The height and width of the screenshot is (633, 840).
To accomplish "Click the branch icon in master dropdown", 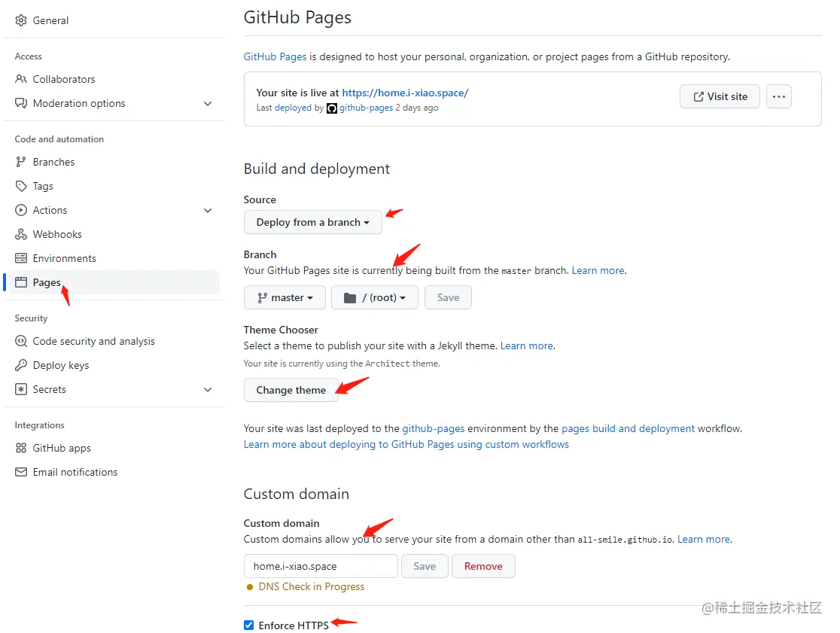I will click(x=262, y=298).
